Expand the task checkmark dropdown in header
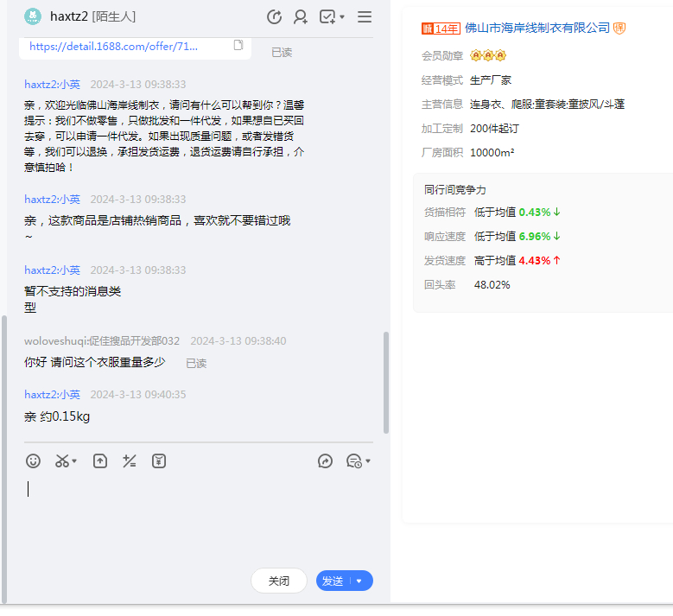Viewport: 673px width, 616px height. (342, 16)
